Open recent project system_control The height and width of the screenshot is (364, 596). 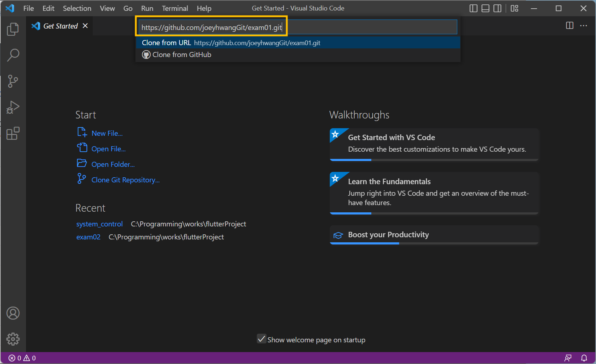pyautogui.click(x=99, y=224)
